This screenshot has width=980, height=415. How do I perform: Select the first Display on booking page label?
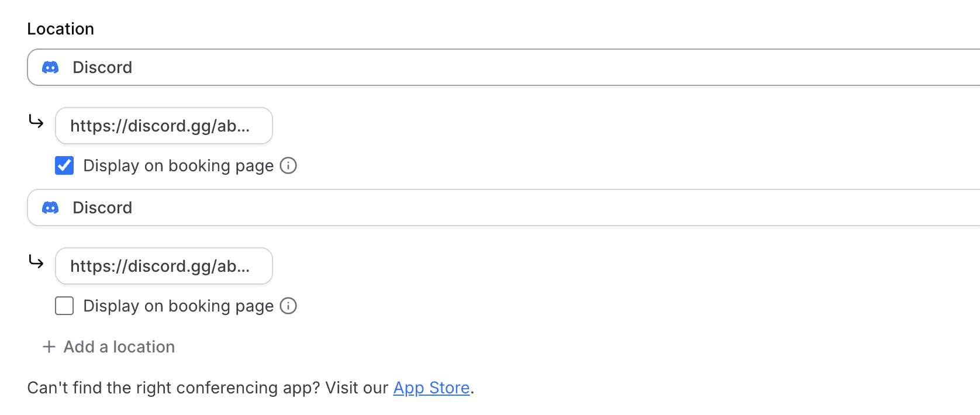(x=177, y=165)
